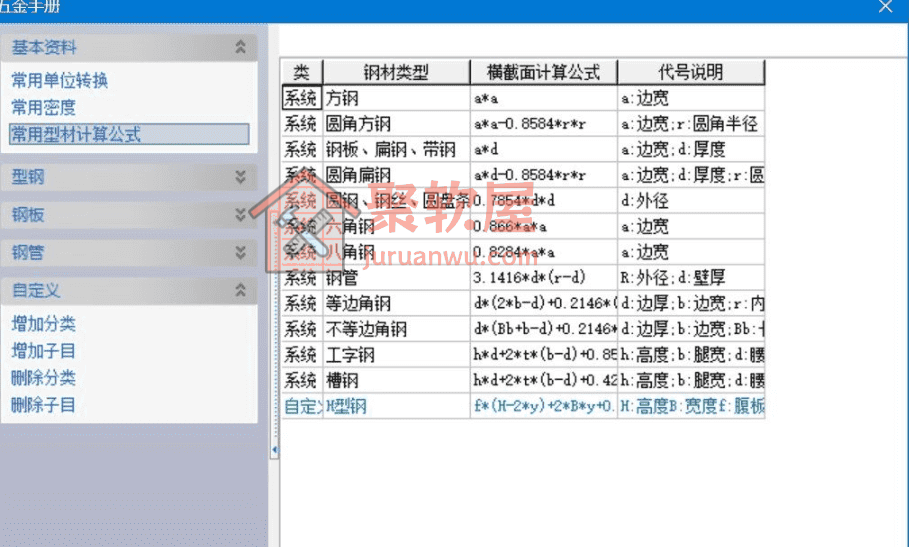Expand the 钢板 section chevron
The height and width of the screenshot is (547, 909).
point(240,214)
